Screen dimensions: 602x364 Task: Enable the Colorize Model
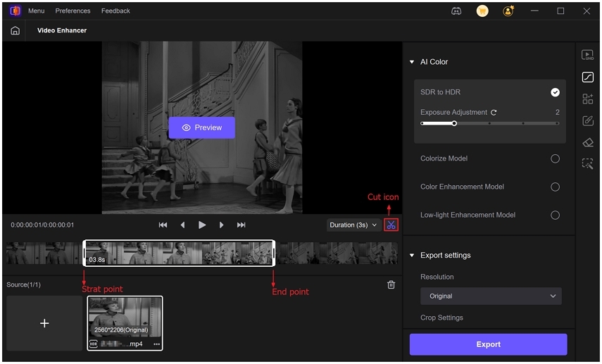tap(555, 158)
